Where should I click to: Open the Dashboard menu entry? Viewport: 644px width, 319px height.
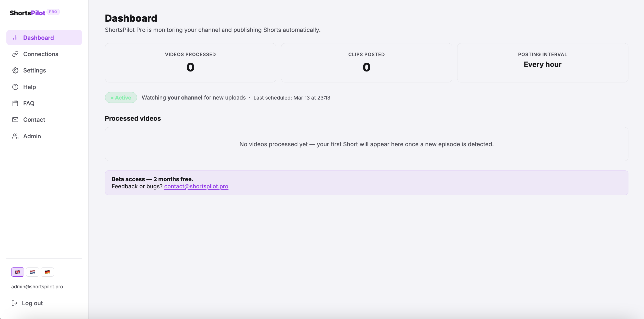[x=38, y=38]
